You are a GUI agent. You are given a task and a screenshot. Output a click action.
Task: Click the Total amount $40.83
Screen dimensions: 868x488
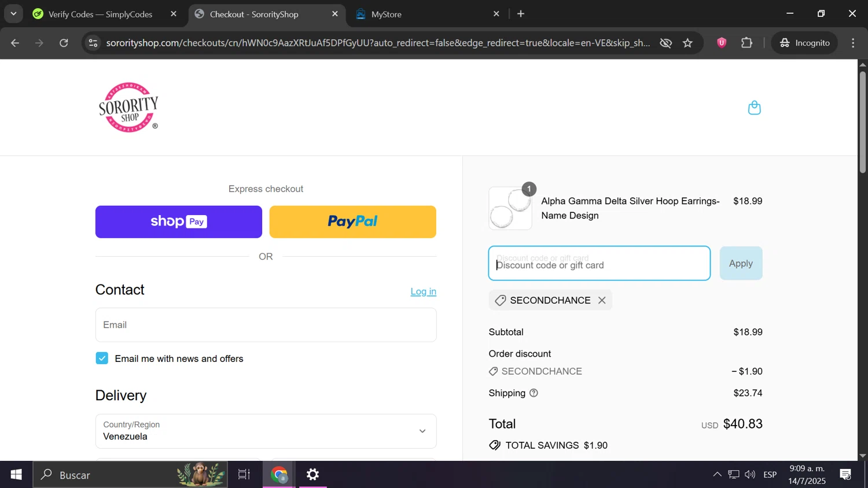(x=743, y=424)
